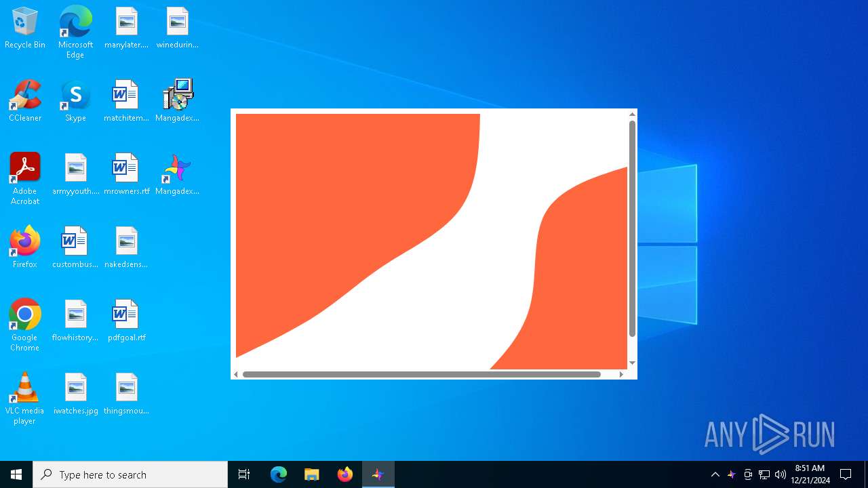The image size is (868, 488).
Task: Open CCleaner desktop shortcut
Action: [x=25, y=102]
